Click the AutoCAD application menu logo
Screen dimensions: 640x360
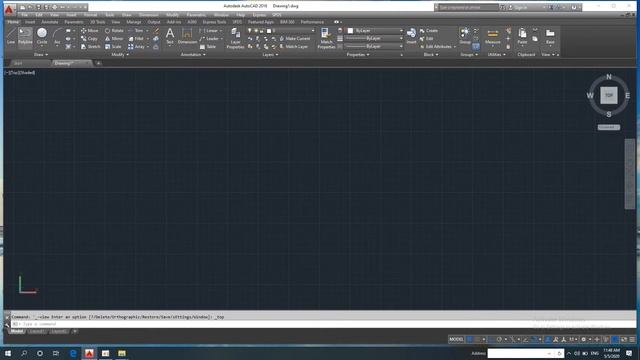[x=9, y=8]
